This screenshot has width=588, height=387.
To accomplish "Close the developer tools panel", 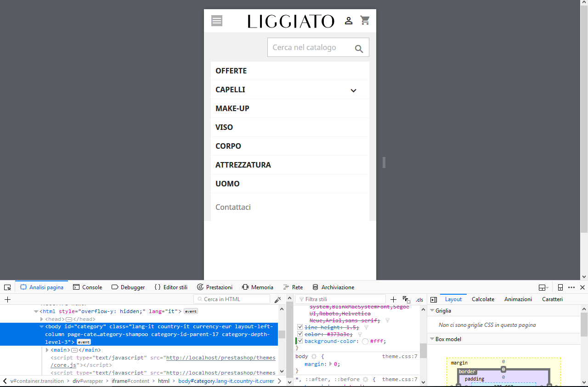I will 582,287.
